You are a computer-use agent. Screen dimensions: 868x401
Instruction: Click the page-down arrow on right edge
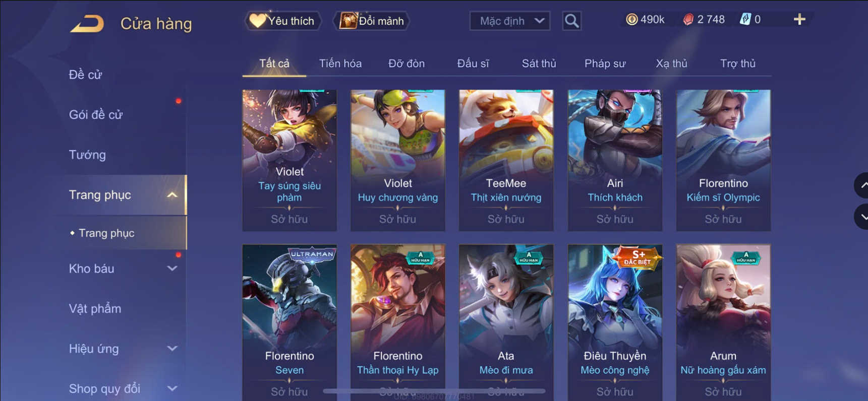click(x=861, y=217)
